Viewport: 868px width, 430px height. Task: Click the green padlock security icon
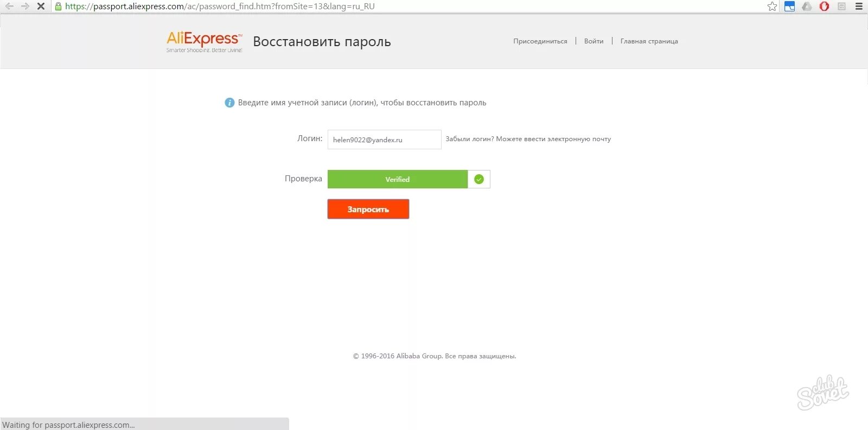click(59, 7)
